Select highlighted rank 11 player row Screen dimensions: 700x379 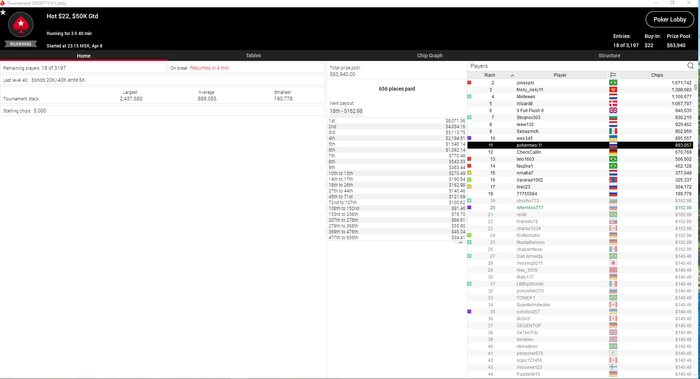click(x=580, y=145)
